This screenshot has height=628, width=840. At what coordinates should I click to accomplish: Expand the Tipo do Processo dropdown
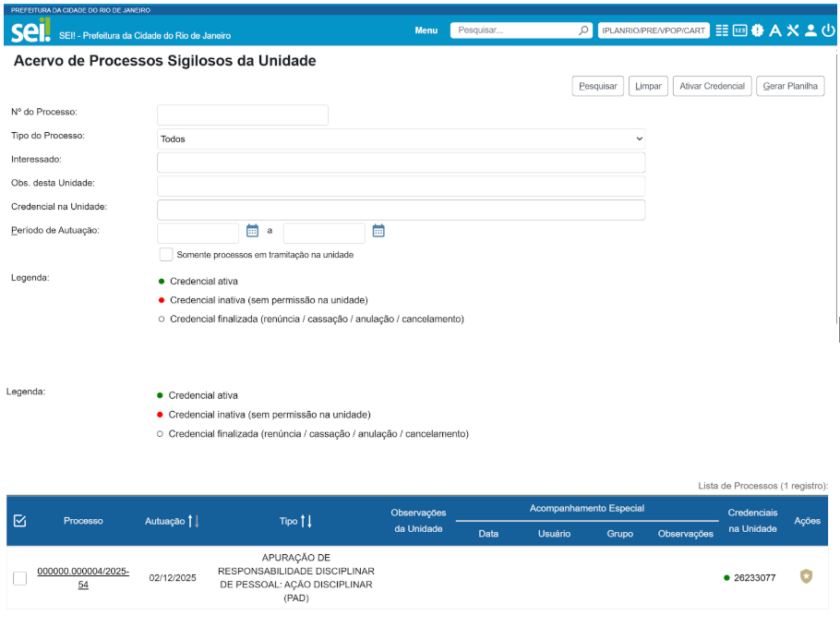point(401,139)
